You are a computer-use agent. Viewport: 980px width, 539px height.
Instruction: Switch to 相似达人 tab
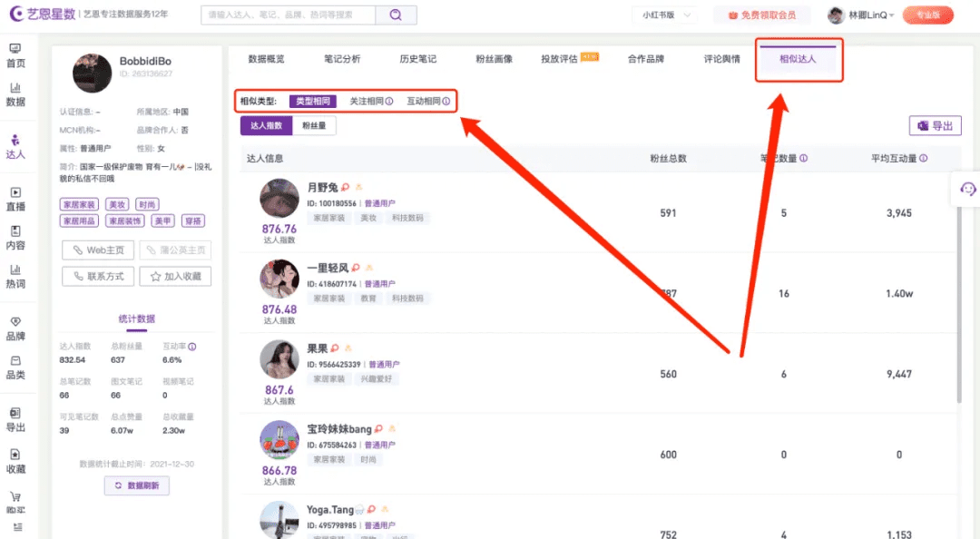[798, 59]
